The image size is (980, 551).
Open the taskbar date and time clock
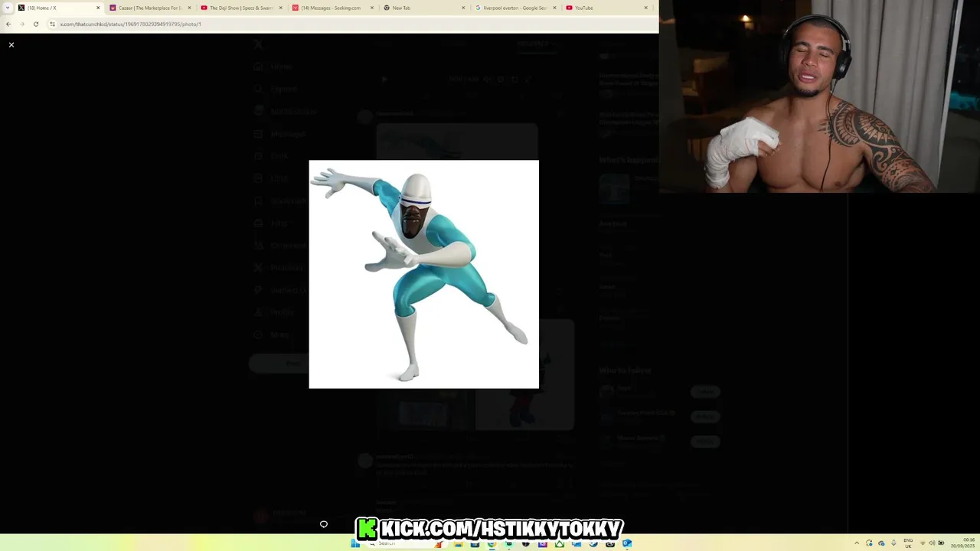962,543
